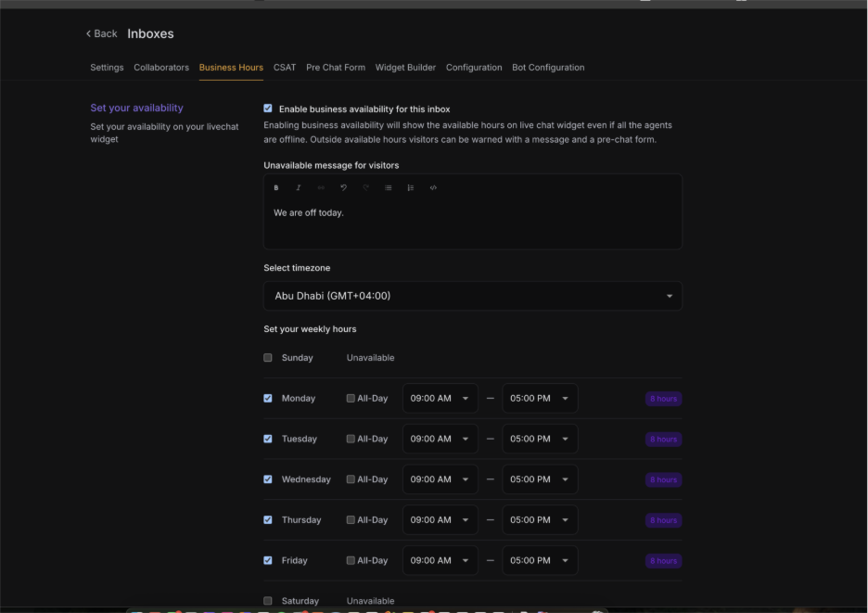The image size is (868, 613).
Task: Open Monday start time 09:00 AM dropdown
Action: pos(440,398)
